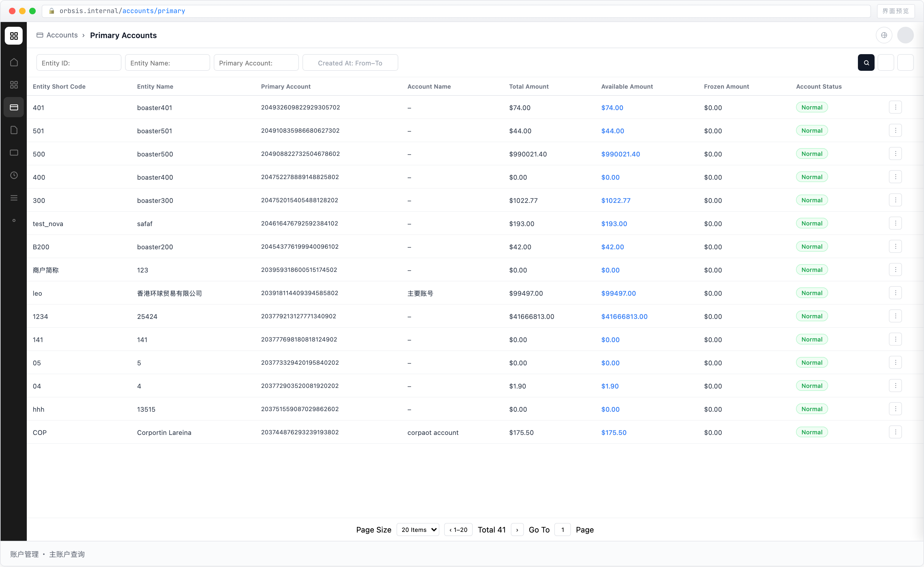This screenshot has width=924, height=567.
Task: Click the small dot sidebar icon
Action: coord(14,220)
